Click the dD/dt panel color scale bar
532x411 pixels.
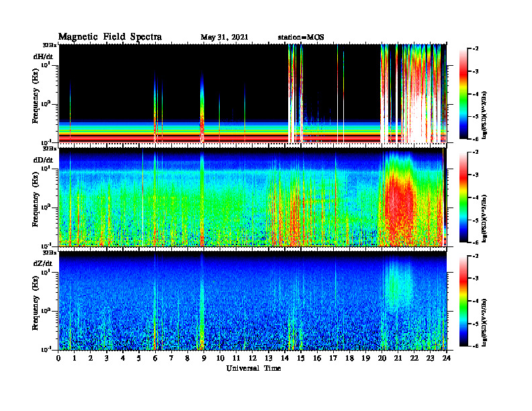(x=463, y=197)
